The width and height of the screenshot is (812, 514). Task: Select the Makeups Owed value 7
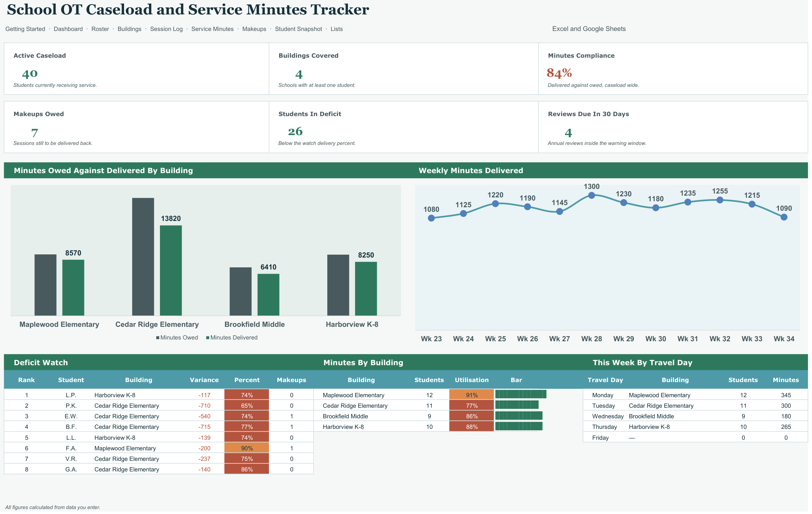coord(34,133)
